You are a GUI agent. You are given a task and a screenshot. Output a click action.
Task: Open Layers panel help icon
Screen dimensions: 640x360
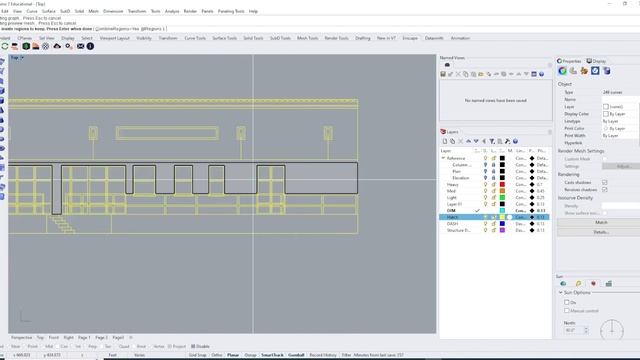coord(516,141)
